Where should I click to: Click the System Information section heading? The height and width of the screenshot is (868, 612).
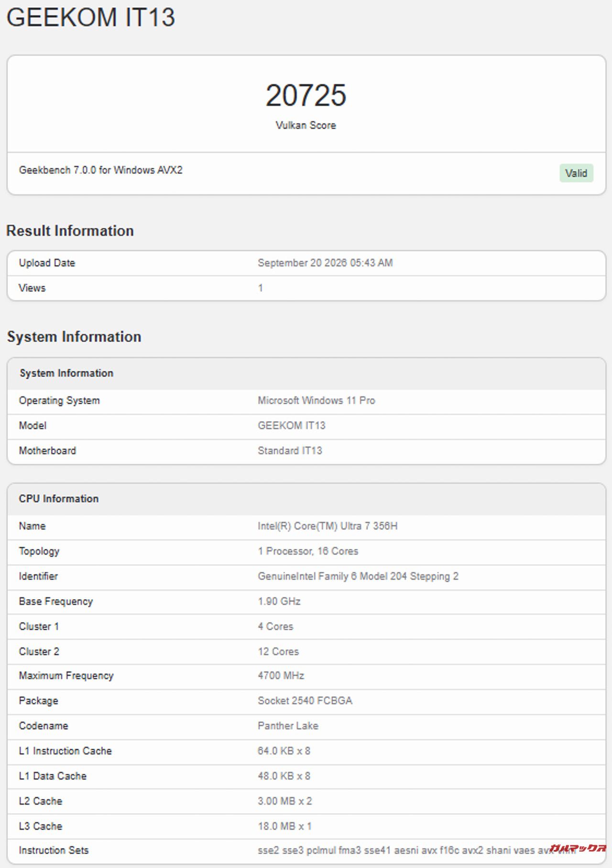point(74,336)
